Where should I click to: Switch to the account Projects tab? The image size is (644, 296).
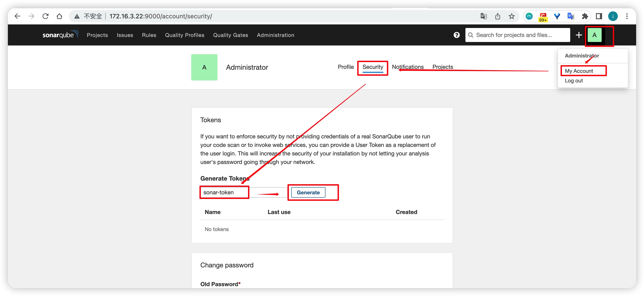443,67
